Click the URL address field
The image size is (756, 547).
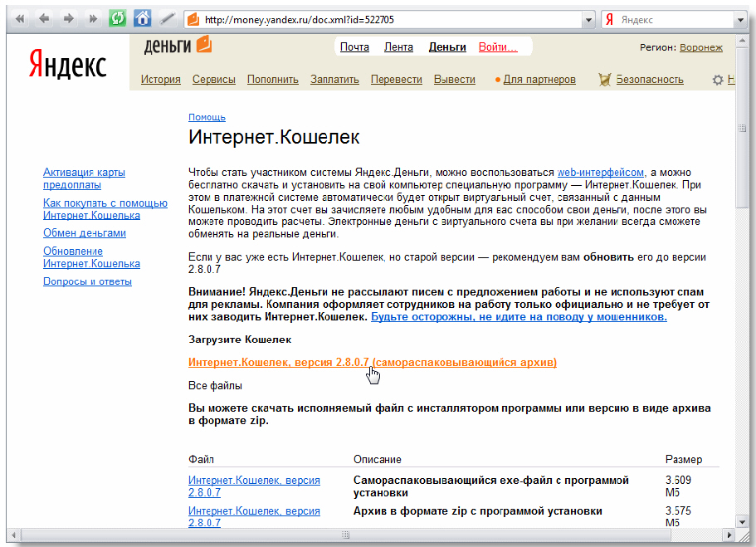coord(390,19)
